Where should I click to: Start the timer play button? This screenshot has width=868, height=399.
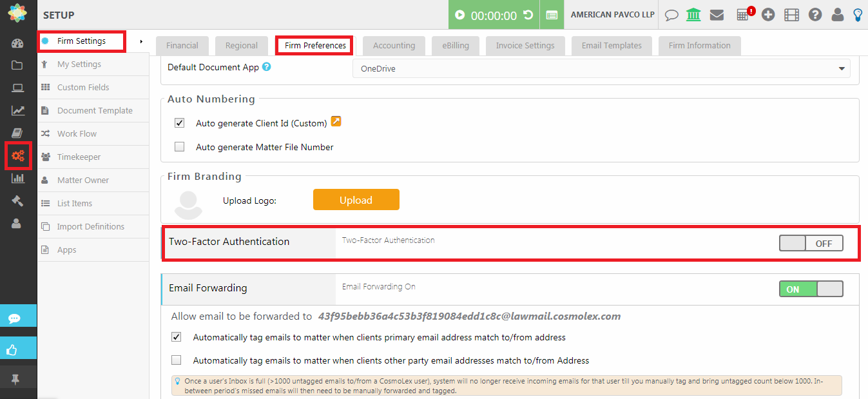pos(459,15)
